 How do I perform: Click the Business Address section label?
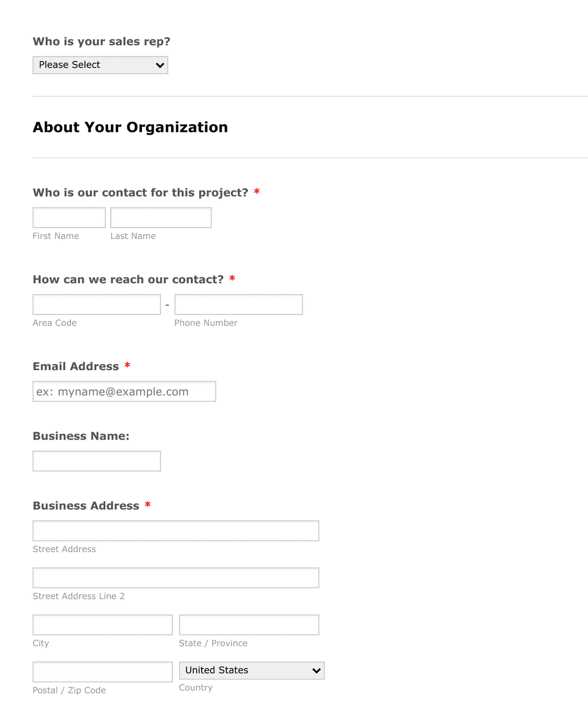click(87, 505)
